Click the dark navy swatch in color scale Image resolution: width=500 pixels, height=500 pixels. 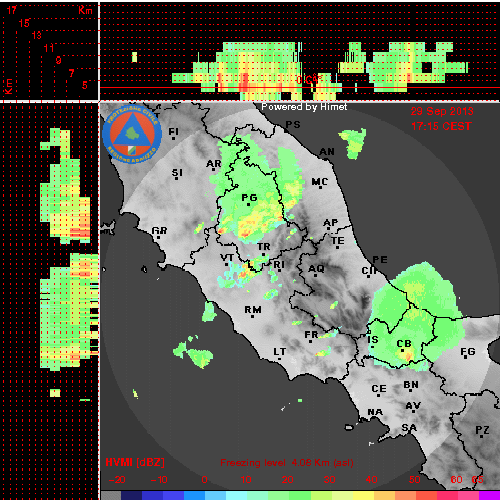click(x=131, y=495)
